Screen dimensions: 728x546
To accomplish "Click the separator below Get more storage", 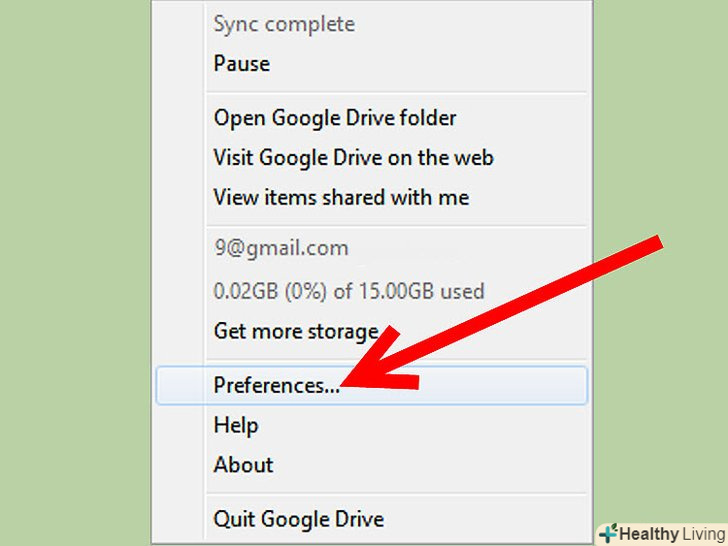I will (395, 358).
